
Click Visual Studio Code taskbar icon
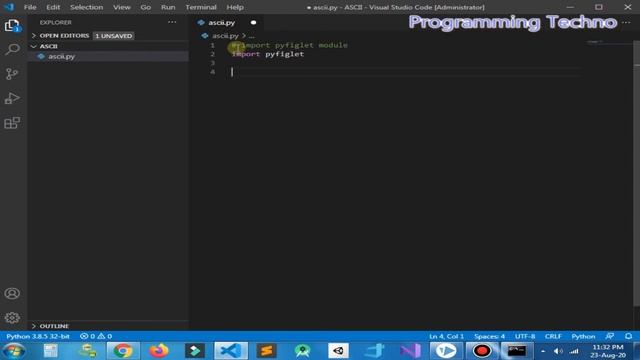click(x=231, y=351)
